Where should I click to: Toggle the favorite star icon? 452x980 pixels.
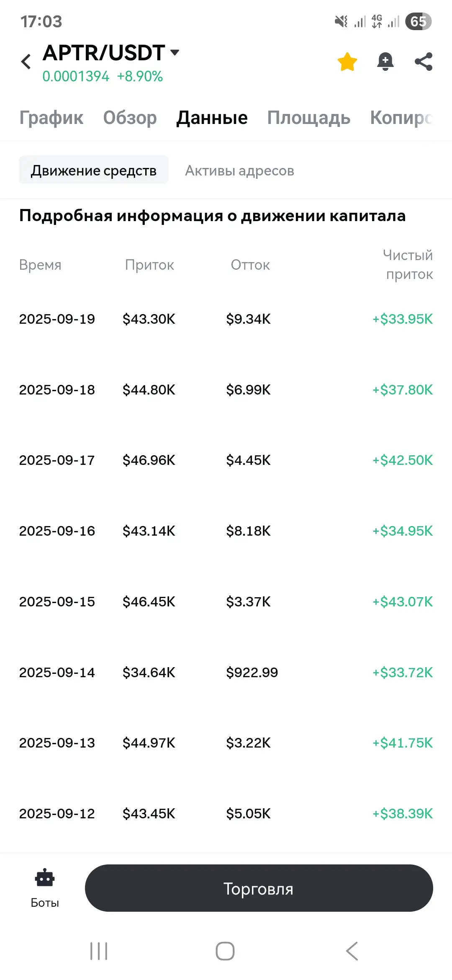[347, 62]
